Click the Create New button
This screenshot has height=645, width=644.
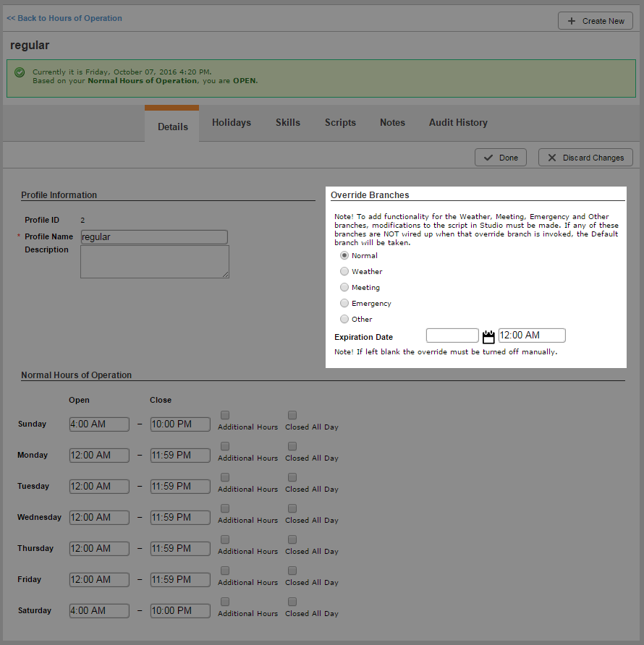point(596,21)
